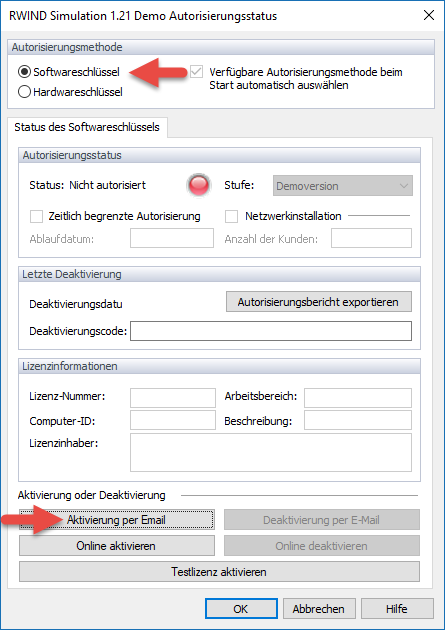This screenshot has height=630, width=445.
Task: Click Deaktivierung per E-Mail button
Action: click(x=322, y=520)
